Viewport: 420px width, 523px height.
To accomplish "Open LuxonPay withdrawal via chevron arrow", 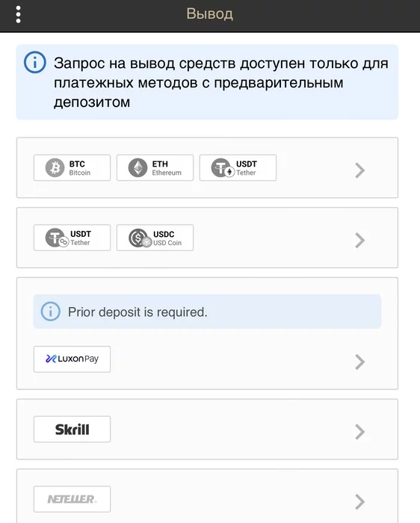I will 359,362.
